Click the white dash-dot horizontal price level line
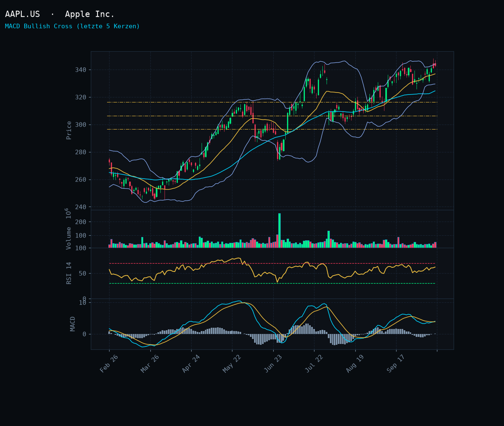 [272, 102]
